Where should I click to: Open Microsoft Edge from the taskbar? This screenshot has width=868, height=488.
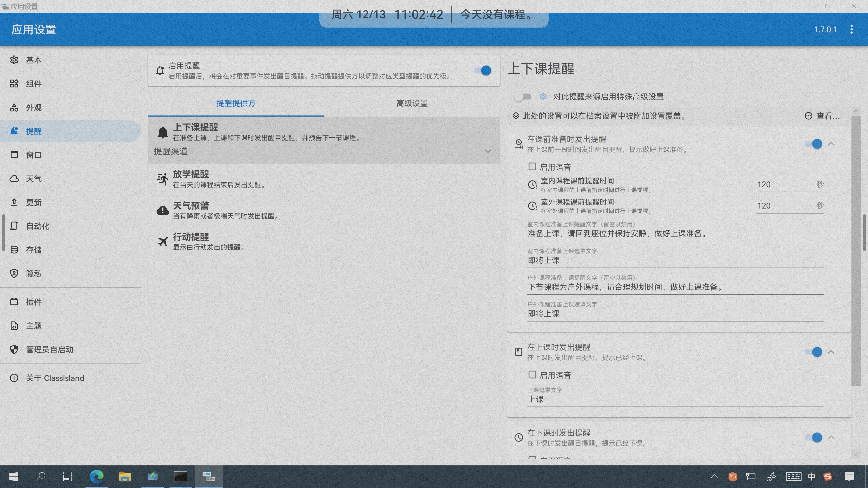(x=96, y=476)
